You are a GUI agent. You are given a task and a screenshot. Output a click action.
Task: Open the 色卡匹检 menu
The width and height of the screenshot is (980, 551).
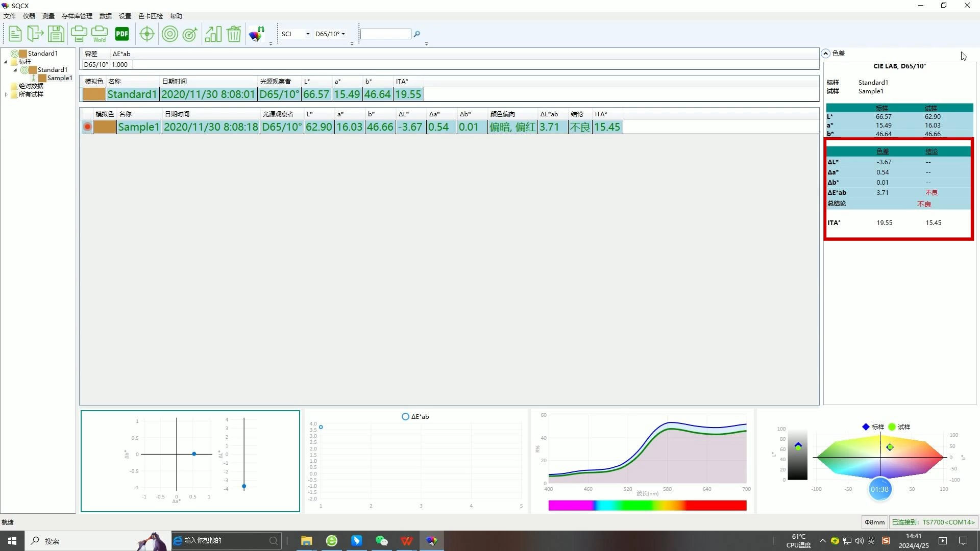tap(150, 16)
